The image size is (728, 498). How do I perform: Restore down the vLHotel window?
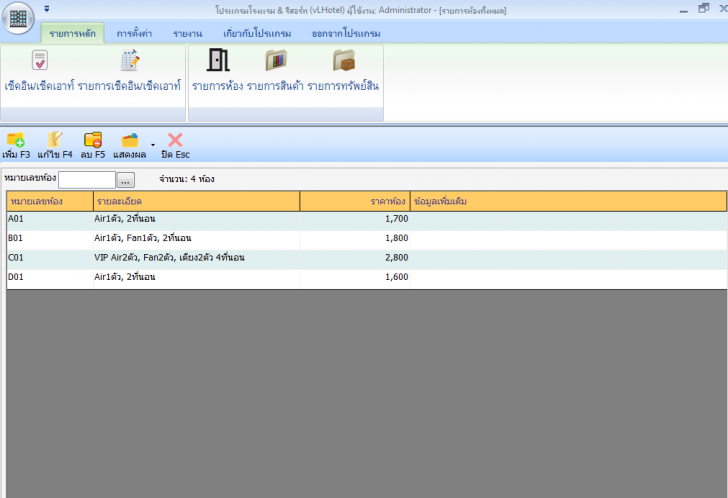point(704,8)
